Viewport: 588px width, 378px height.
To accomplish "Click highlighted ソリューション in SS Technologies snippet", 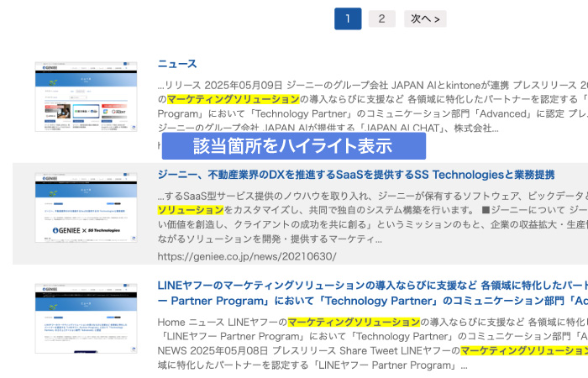I will click(x=191, y=210).
